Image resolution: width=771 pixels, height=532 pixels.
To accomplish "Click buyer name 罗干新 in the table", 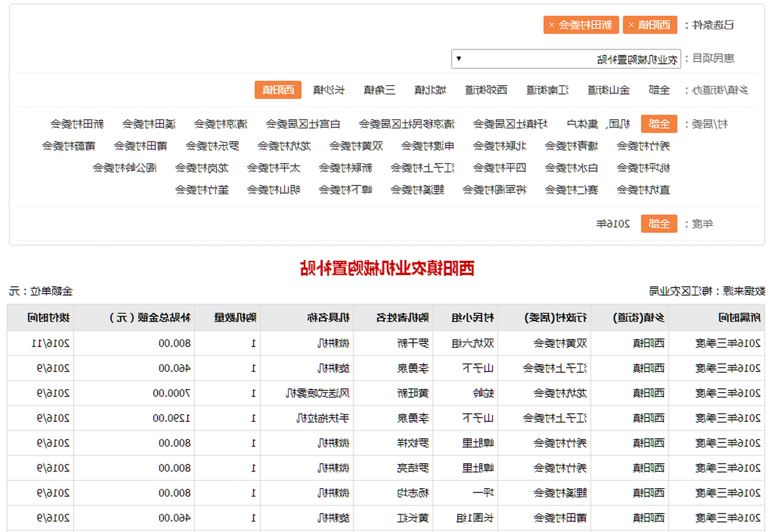I will click(x=413, y=343).
